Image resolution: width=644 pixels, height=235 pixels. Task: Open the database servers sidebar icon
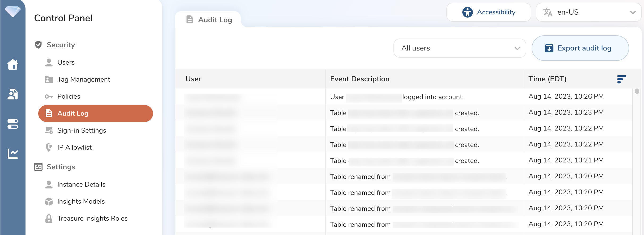(12, 124)
